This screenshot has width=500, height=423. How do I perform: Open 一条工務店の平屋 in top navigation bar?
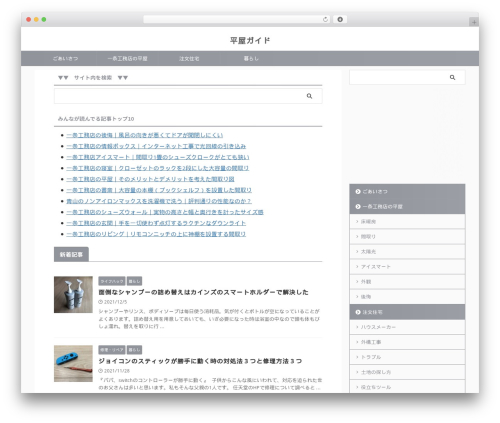tap(127, 59)
